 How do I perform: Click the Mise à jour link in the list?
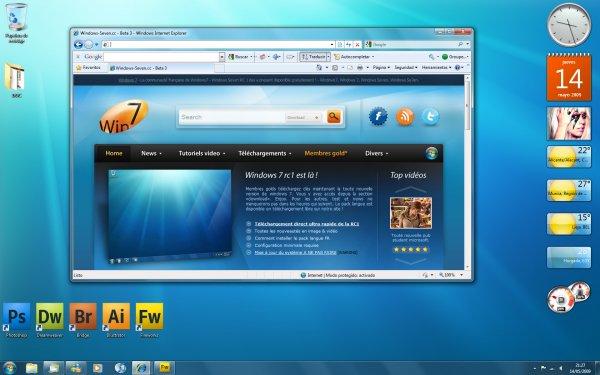point(295,253)
